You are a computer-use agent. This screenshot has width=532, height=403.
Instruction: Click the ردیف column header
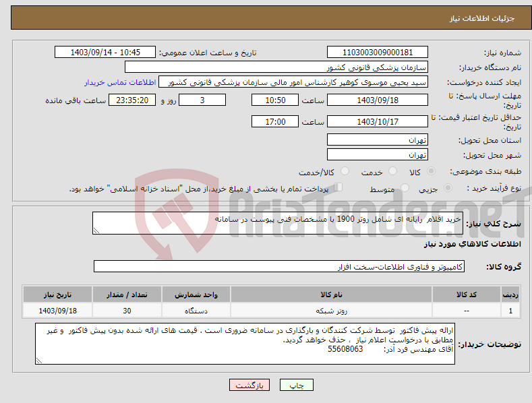tap(510, 294)
